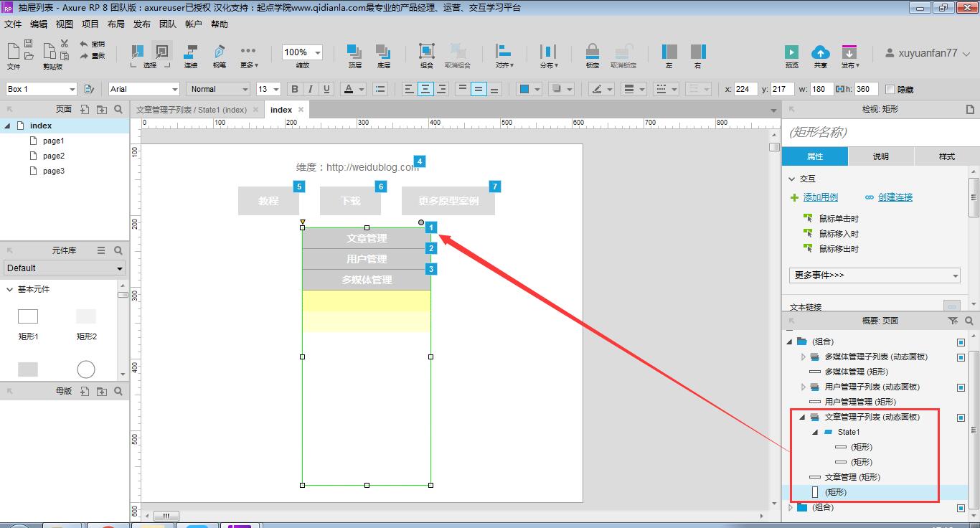Viewport: 980px width, 528px height.
Task: Click the x position input field
Action: (746, 89)
